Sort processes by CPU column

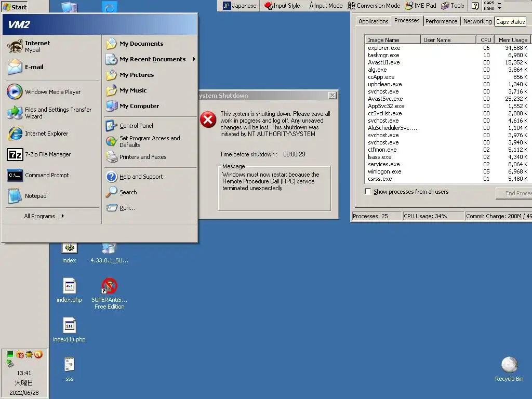point(485,39)
